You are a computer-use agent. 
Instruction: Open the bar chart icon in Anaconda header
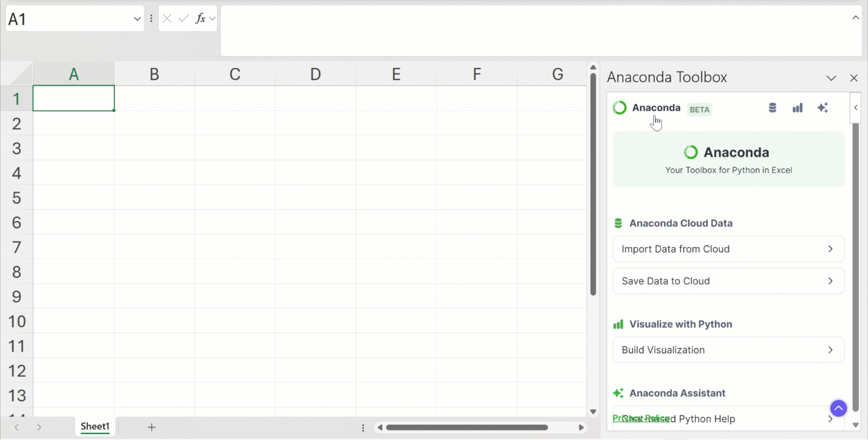[797, 107]
